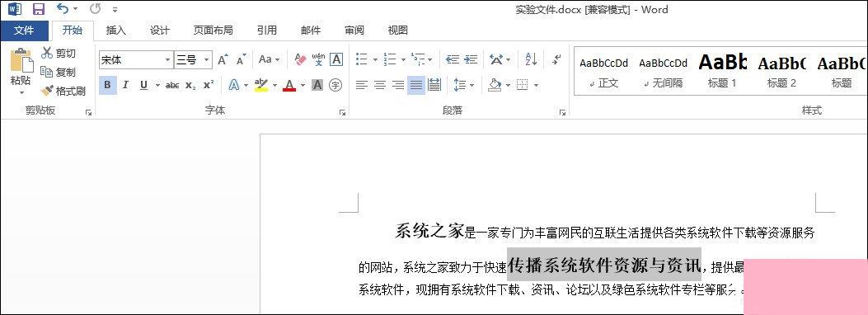
Task: Click the Borders grid icon
Action: click(x=522, y=85)
